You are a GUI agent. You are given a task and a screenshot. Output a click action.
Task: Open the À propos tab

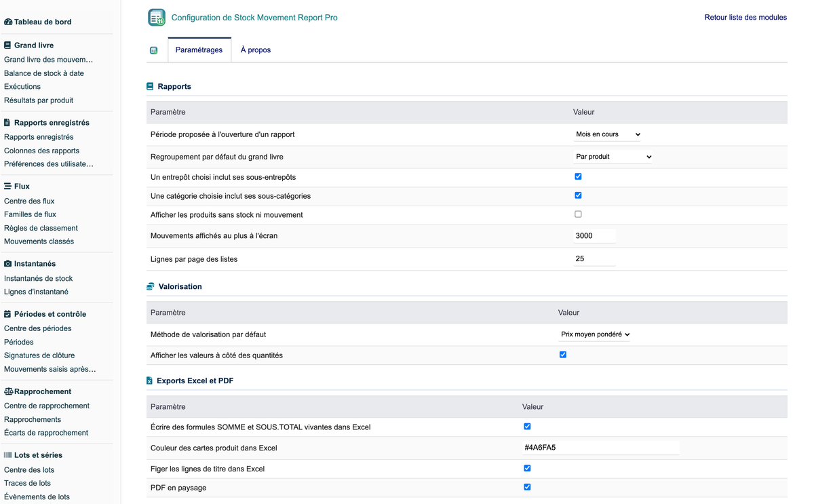tap(256, 50)
